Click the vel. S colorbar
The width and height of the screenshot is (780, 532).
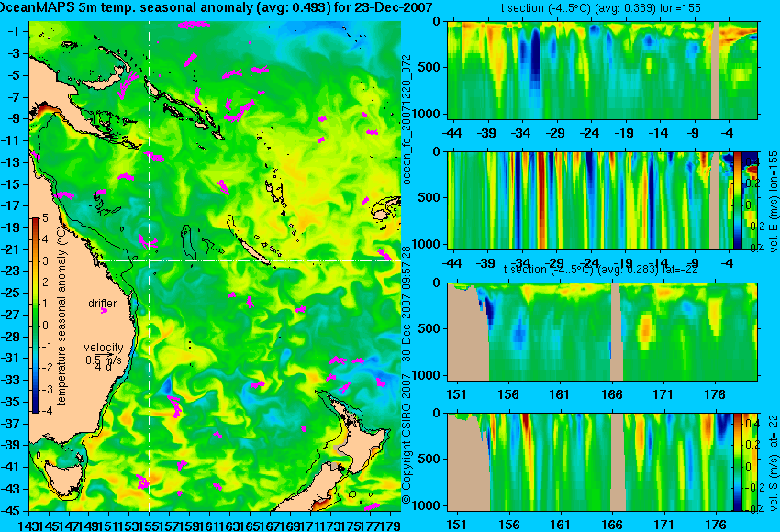[737, 462]
